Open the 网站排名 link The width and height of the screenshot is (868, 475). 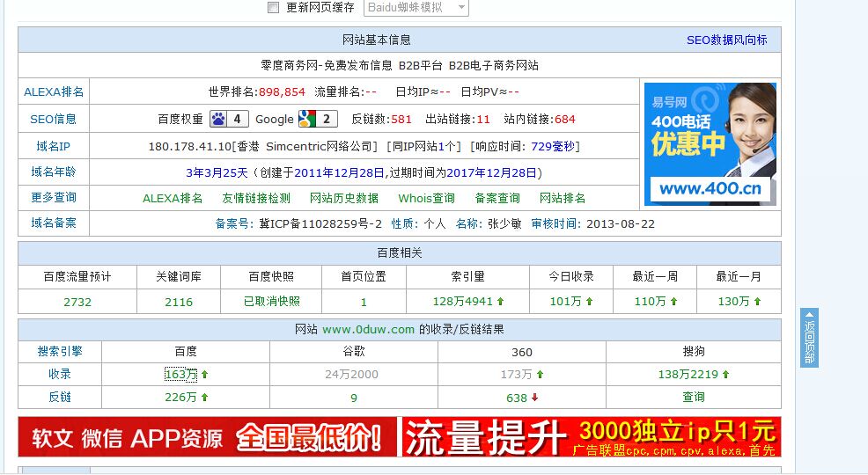click(562, 198)
